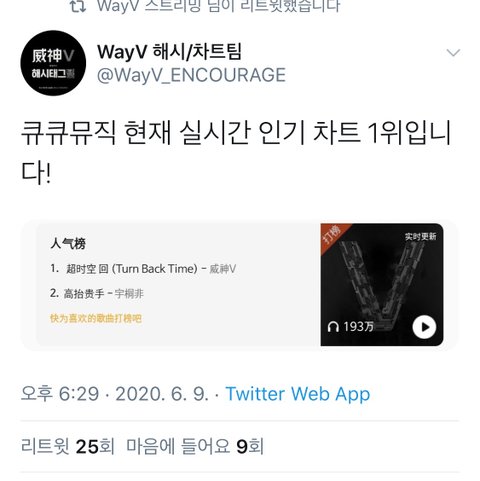480x481 pixels.
Task: Select the second chart entry 高抬贵手
Action: tap(97, 294)
